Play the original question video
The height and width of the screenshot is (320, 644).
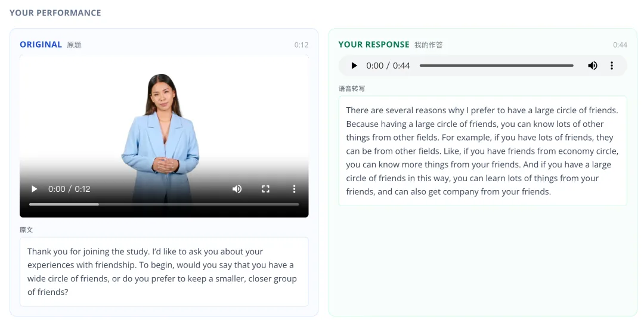pyautogui.click(x=35, y=189)
